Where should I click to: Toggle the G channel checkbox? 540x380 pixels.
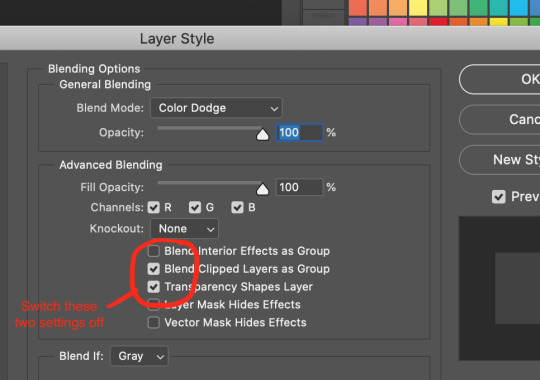(195, 207)
